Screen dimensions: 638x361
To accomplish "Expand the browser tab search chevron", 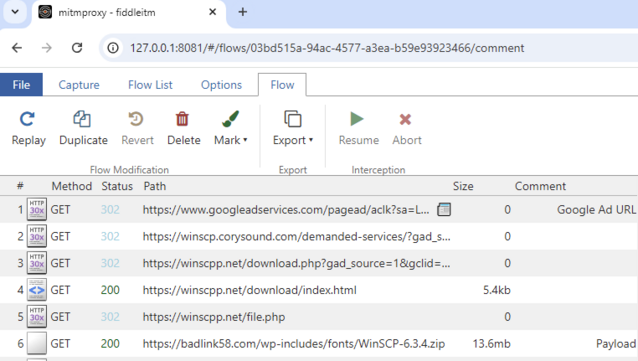I will pos(15,12).
